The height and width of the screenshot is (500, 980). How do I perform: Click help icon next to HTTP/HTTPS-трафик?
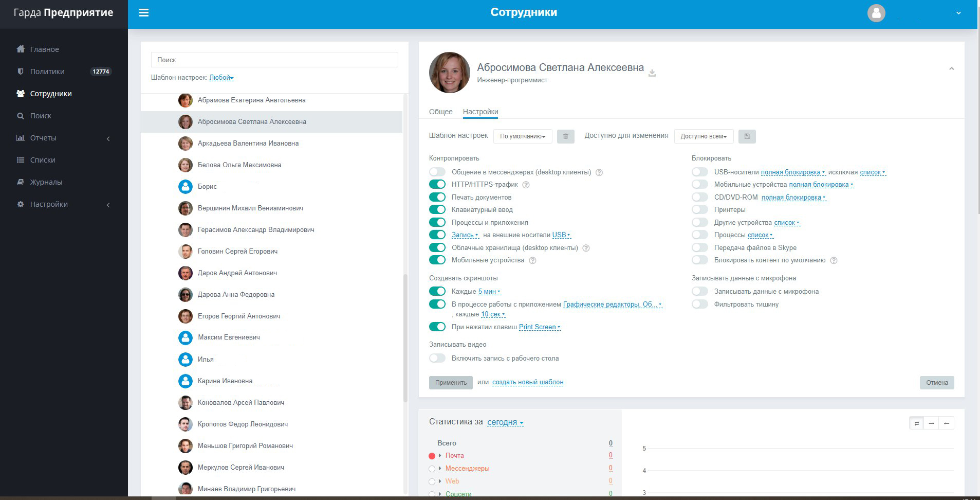[526, 185]
